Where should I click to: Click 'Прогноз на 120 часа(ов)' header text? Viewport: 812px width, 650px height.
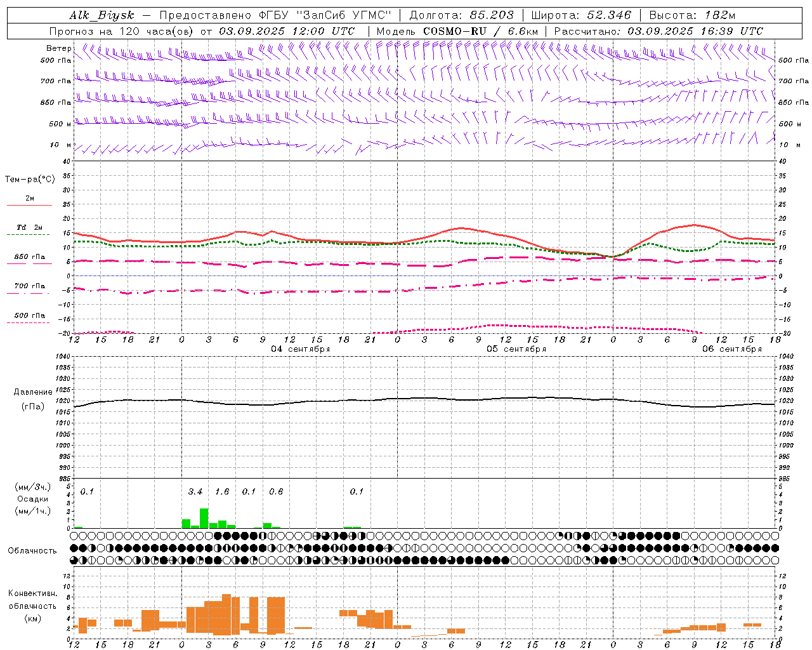(122, 31)
